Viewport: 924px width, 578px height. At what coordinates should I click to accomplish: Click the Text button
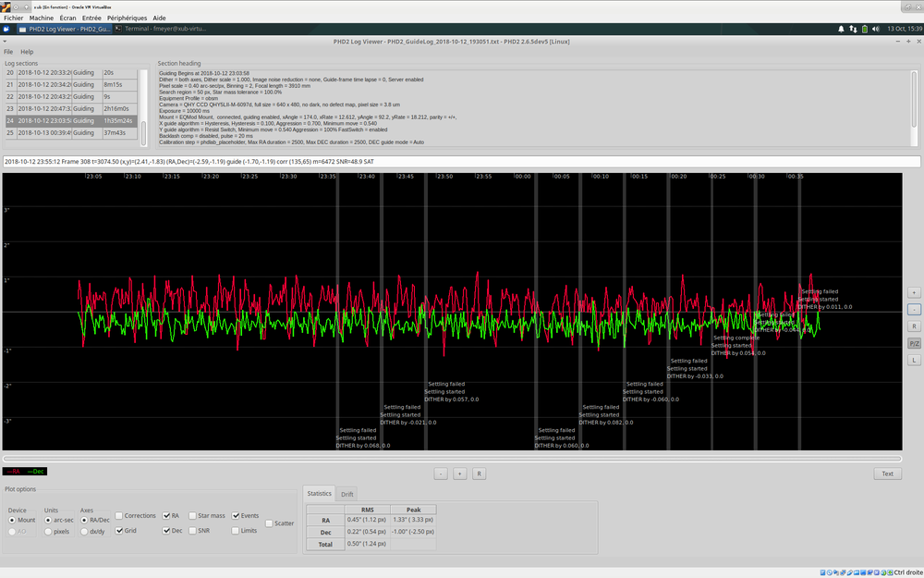pos(887,473)
